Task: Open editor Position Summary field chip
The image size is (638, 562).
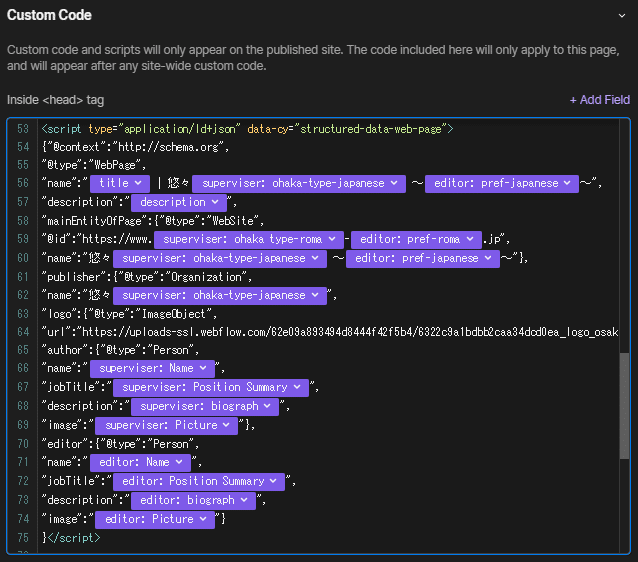Action: click(199, 481)
